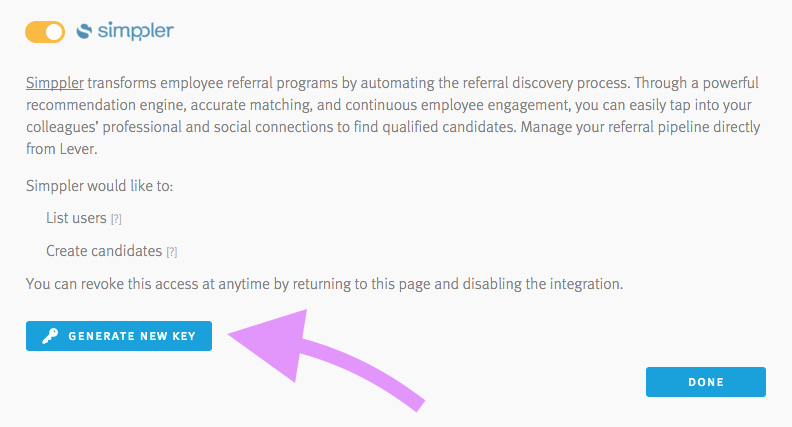Click the Done button
This screenshot has width=792, height=427.
[706, 382]
